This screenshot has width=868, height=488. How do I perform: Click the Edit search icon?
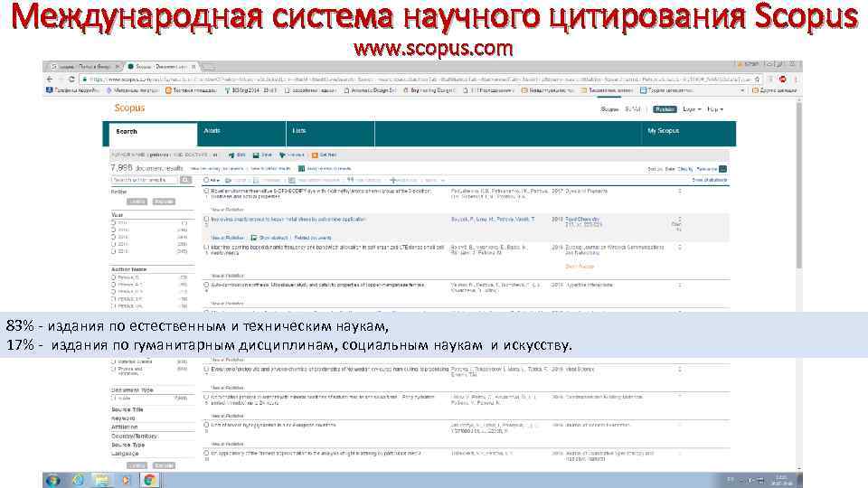tap(231, 155)
